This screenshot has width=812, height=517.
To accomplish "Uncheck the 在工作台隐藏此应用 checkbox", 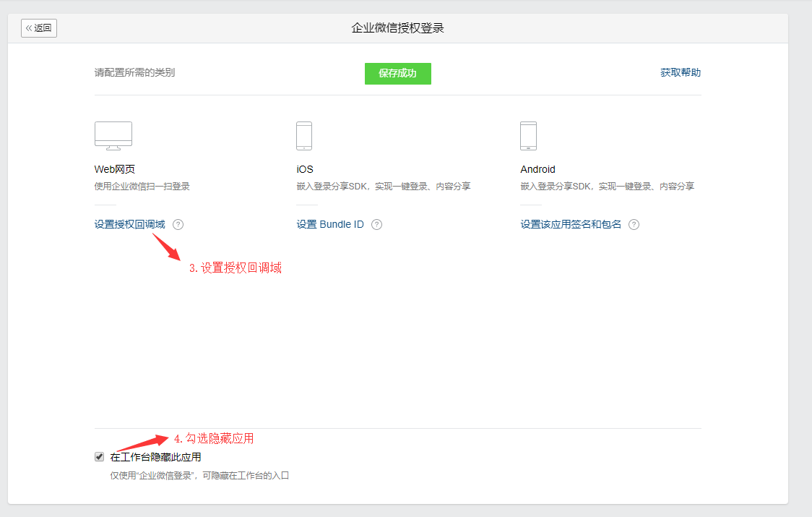I will [99, 456].
